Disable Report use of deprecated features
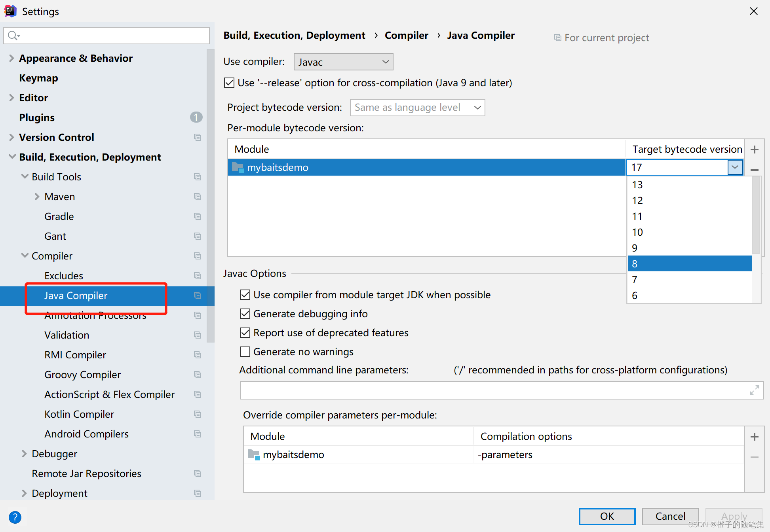The height and width of the screenshot is (532, 770). (246, 333)
